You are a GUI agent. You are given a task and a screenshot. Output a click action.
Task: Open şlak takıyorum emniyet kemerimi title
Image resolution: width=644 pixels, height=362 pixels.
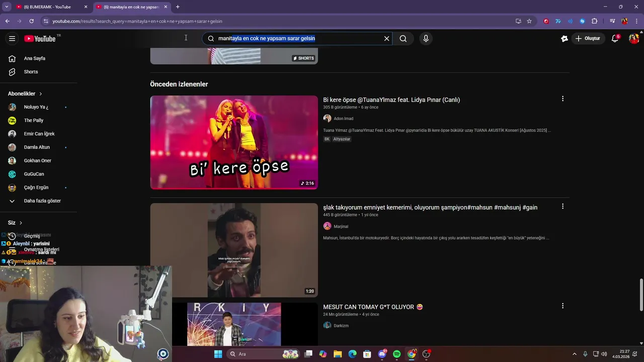[430, 207]
